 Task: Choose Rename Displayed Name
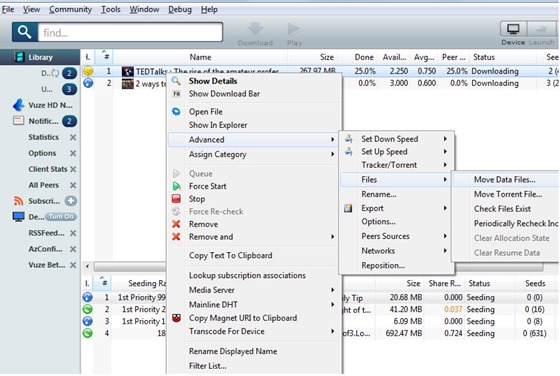click(233, 351)
